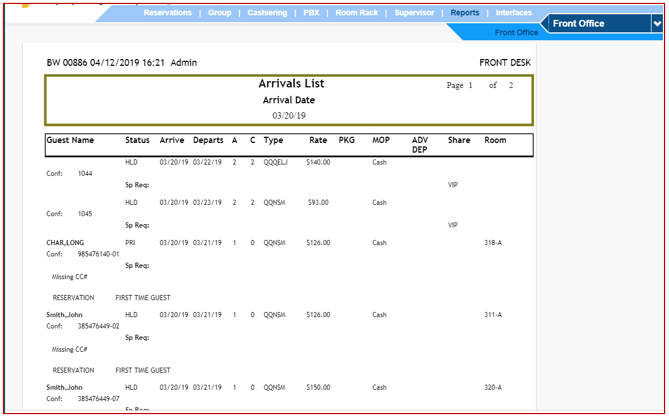The width and height of the screenshot is (669, 418).
Task: Open the Group menu
Action: [219, 13]
